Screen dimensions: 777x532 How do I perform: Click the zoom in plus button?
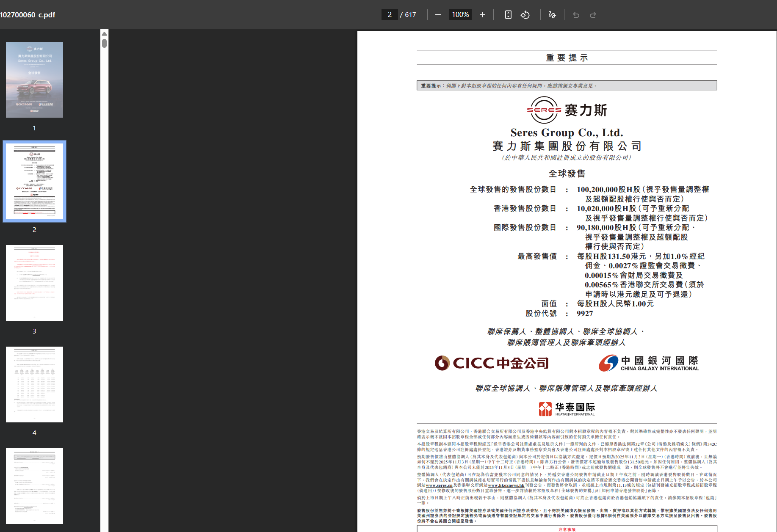pos(482,15)
